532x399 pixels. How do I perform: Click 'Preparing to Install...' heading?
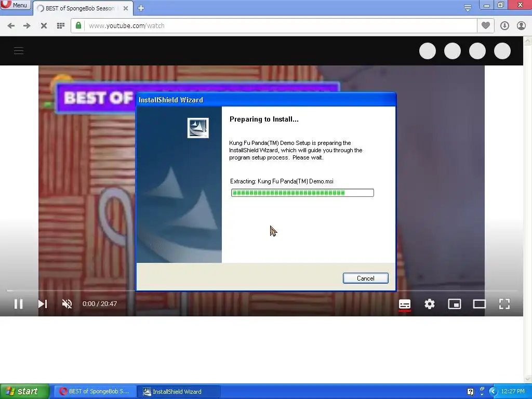(x=264, y=119)
